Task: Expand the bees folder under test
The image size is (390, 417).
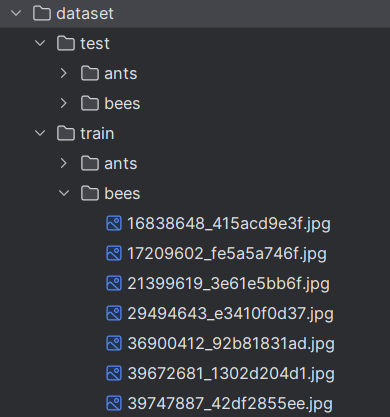Action: pyautogui.click(x=64, y=103)
